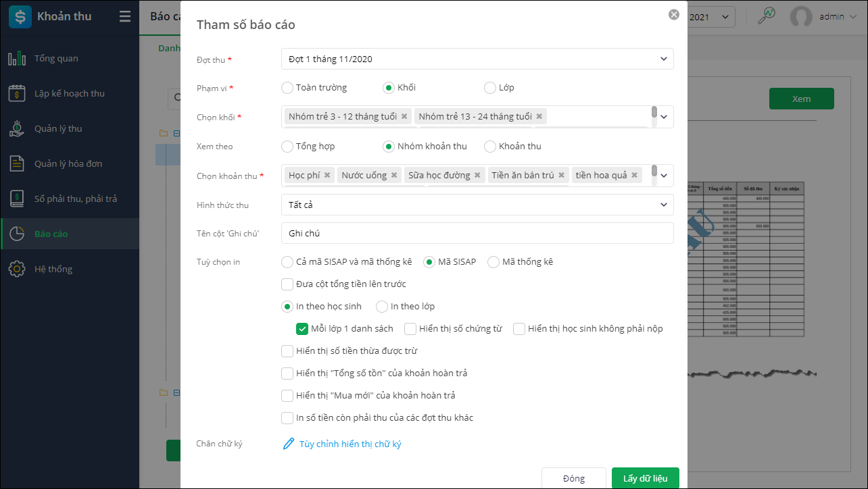Toggle the hamburger sidebar menu icon
The height and width of the screenshot is (489, 868).
tap(125, 17)
